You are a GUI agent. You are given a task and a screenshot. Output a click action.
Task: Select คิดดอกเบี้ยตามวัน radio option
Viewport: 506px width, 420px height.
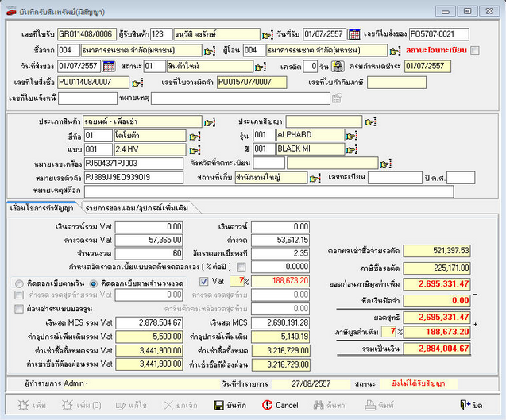click(19, 284)
